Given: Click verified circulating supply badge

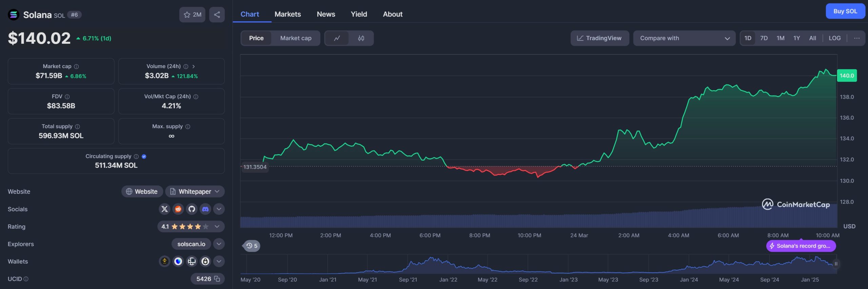Looking at the screenshot, I should pos(144,156).
